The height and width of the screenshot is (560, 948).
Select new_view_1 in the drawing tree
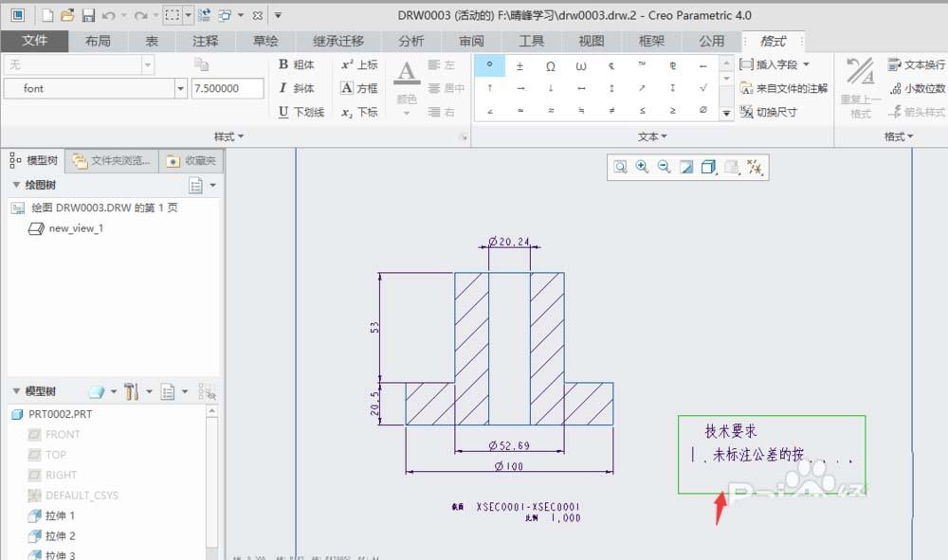point(75,227)
